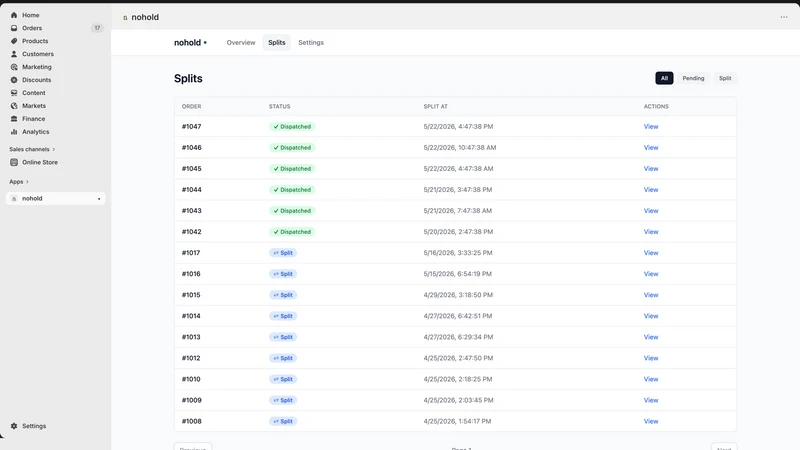This screenshot has width=800, height=450.
Task: Click timestamp 4/25/2026, 1:54:17 PM
Action: pyautogui.click(x=457, y=421)
